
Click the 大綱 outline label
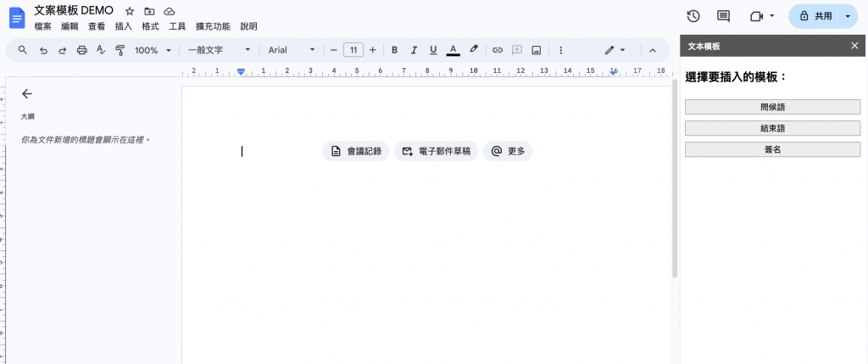click(x=28, y=116)
